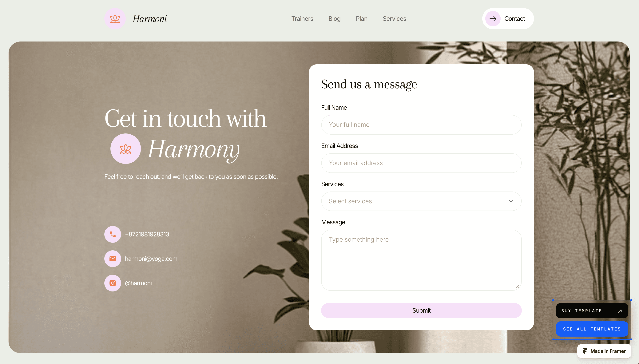The image size is (639, 364).
Task: Click the arrow icon in Contact button
Action: pos(493,19)
